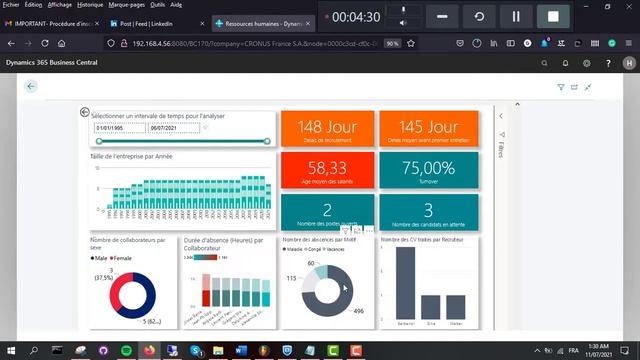
Task: Open notifications bell in Business Central
Action: tap(565, 63)
